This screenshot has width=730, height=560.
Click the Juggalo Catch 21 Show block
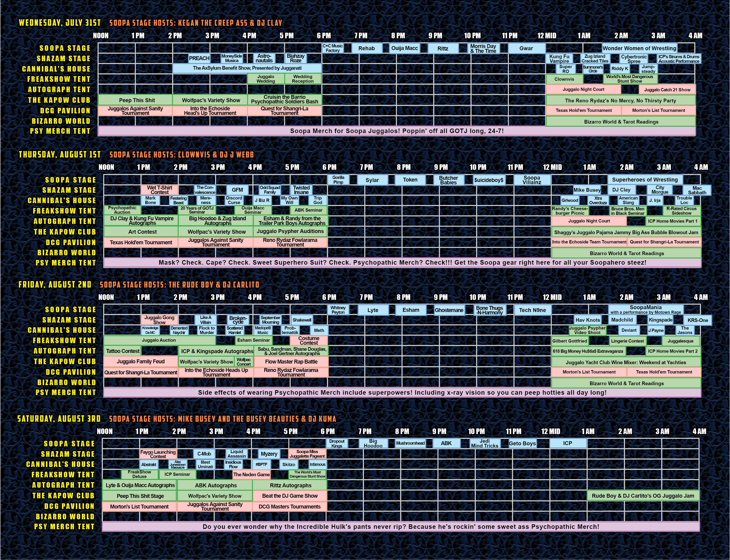tap(667, 90)
